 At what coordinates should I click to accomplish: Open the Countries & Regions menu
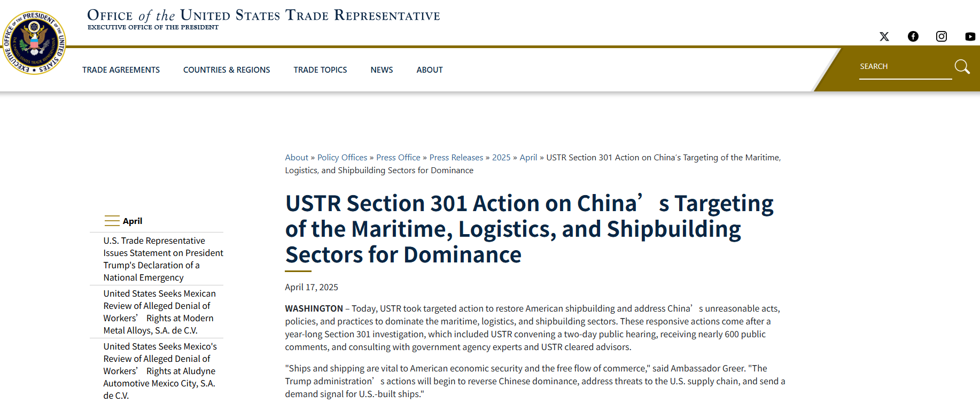point(227,70)
